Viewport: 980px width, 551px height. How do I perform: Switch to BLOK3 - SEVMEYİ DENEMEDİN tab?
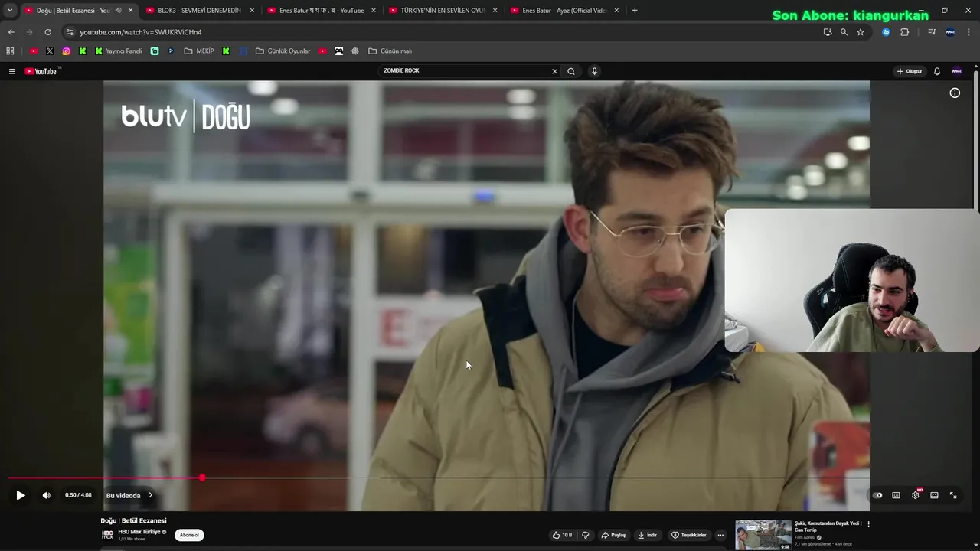[199, 11]
